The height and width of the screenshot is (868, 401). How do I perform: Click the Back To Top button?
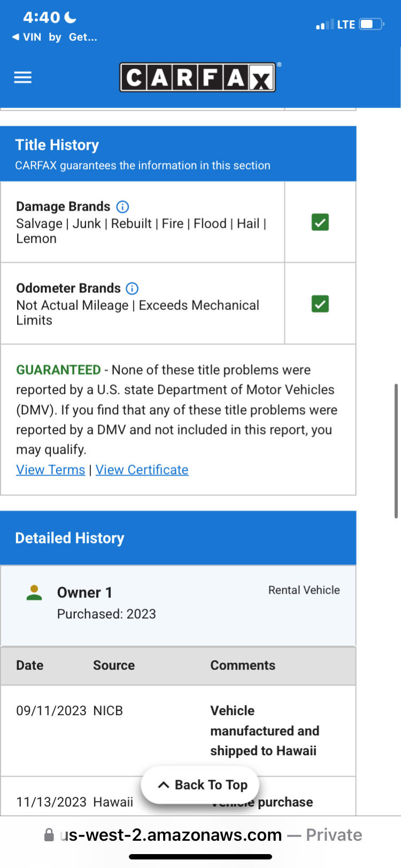point(200,785)
